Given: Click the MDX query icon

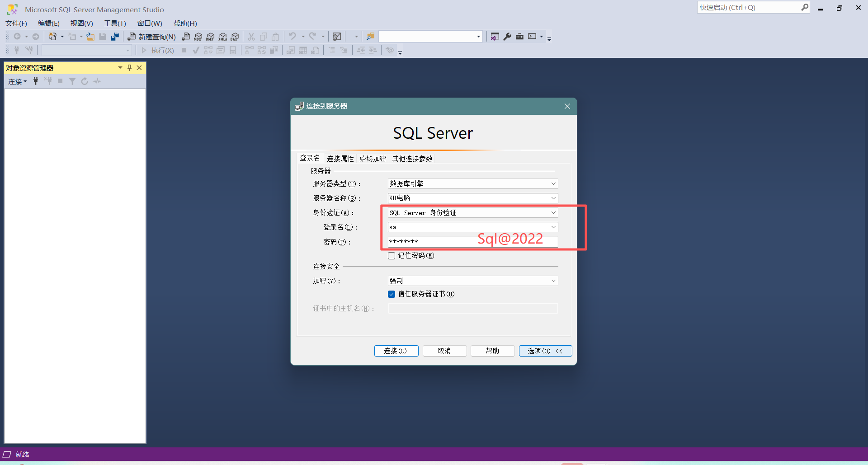Looking at the screenshot, I should pos(198,37).
